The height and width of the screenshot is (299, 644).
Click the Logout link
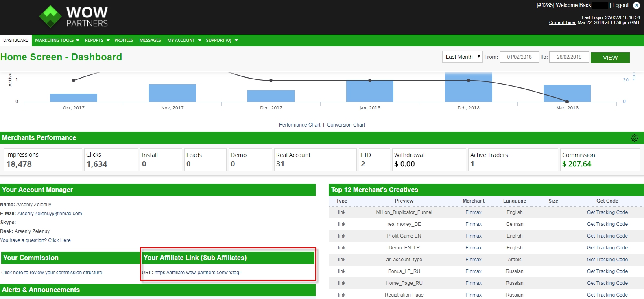click(620, 5)
